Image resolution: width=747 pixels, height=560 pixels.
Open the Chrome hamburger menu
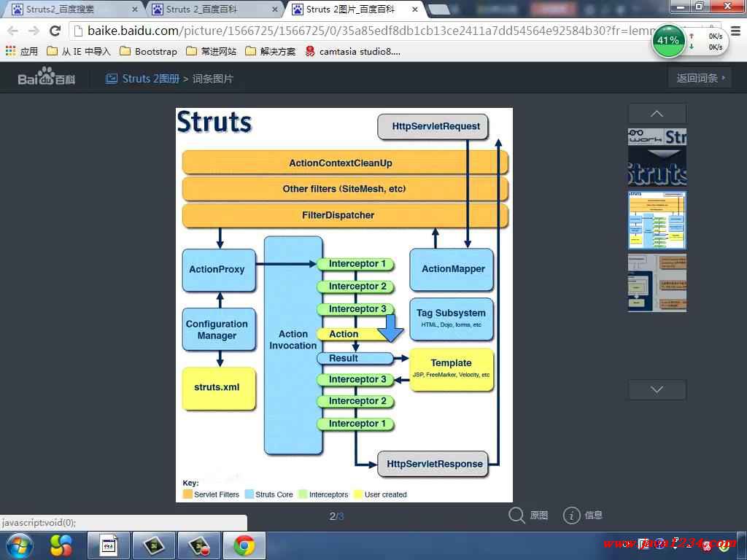735,31
